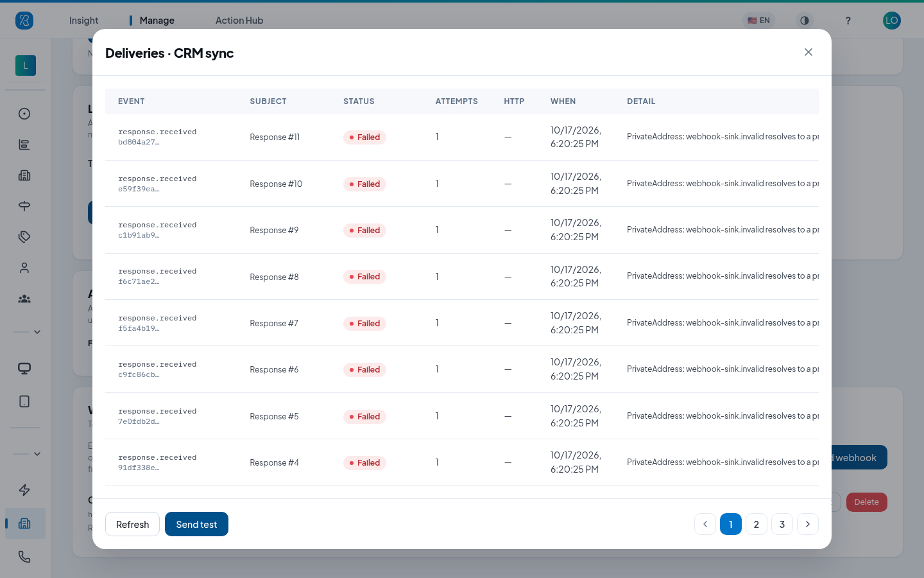Expand the sidebar chevron above the monitor icon
This screenshot has height=578, width=924.
tap(37, 332)
